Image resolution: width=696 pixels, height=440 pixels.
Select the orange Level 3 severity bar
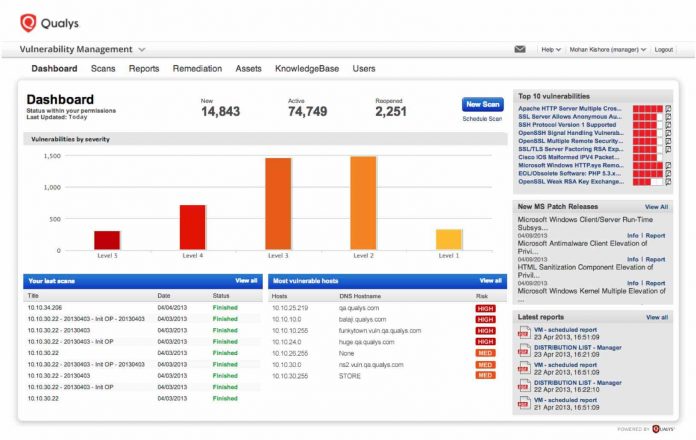coord(278,203)
